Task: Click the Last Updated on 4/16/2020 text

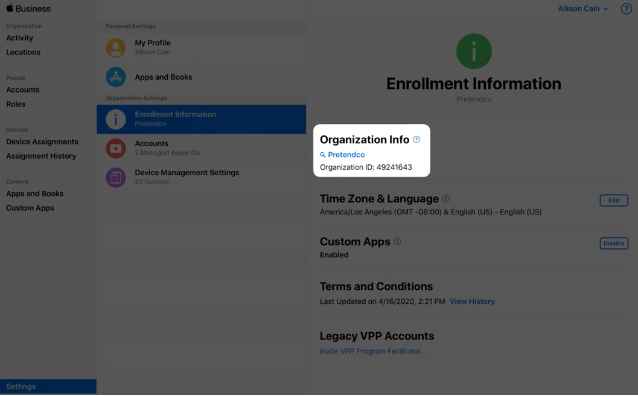Action: 382,302
